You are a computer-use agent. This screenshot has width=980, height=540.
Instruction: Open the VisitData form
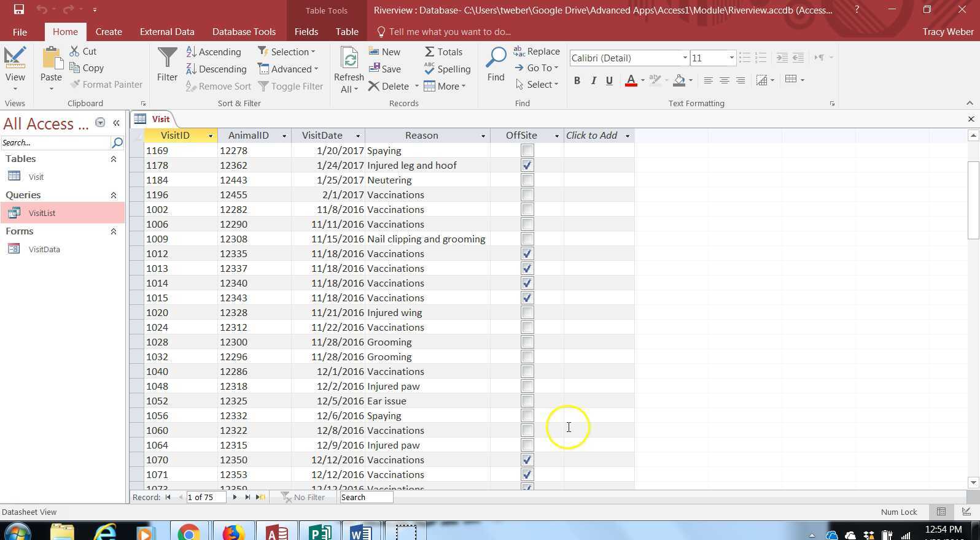click(x=62, y=249)
